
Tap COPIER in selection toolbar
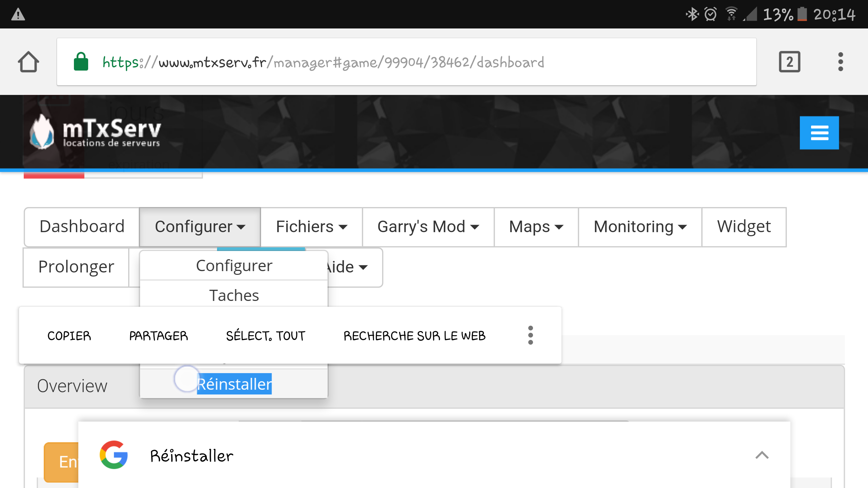(x=69, y=335)
